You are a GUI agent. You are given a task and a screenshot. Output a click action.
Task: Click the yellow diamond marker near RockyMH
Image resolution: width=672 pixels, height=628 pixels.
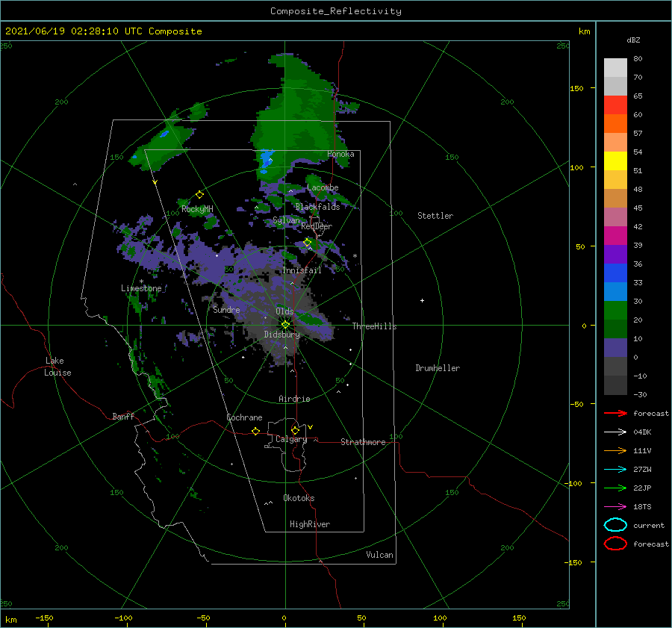199,195
